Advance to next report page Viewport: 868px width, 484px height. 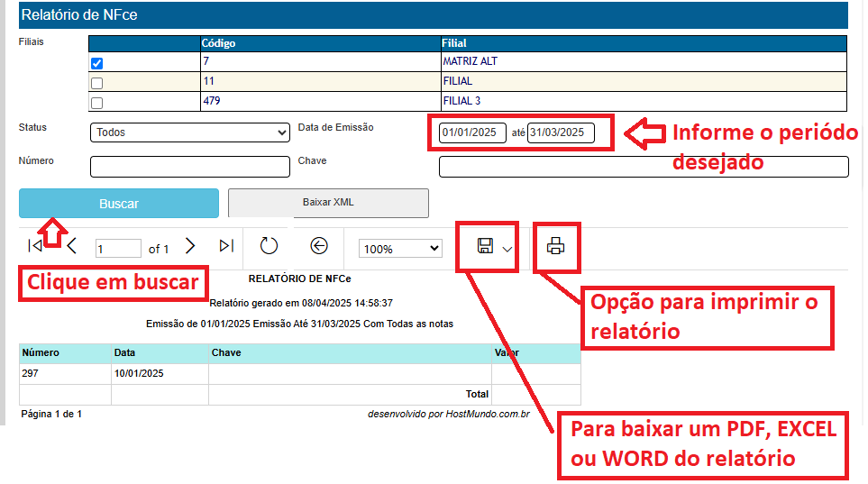point(190,246)
